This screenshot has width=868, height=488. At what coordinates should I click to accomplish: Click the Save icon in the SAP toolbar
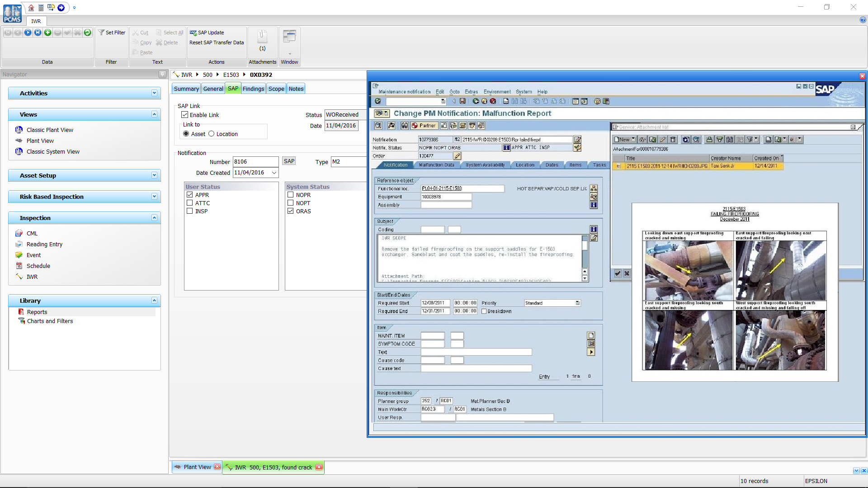tap(462, 101)
